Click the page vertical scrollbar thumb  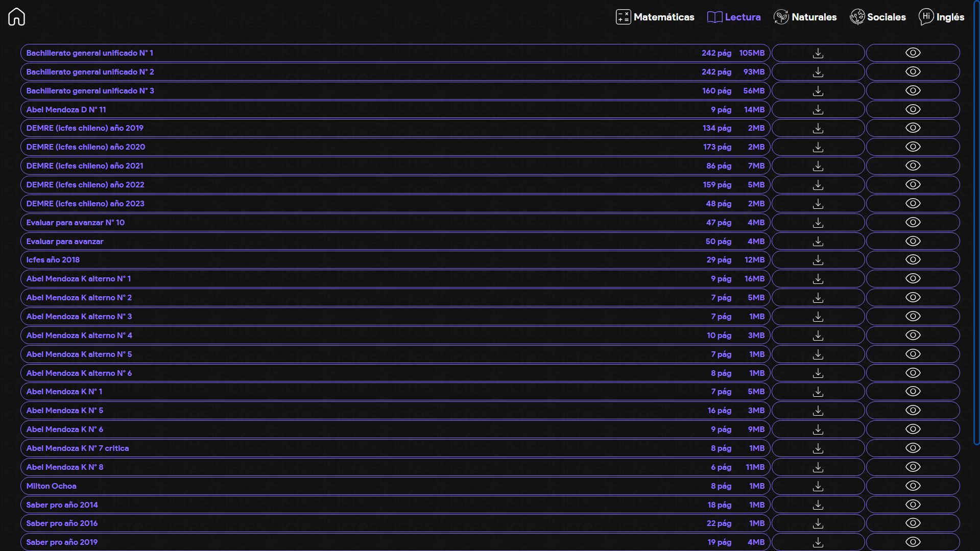pos(976,223)
